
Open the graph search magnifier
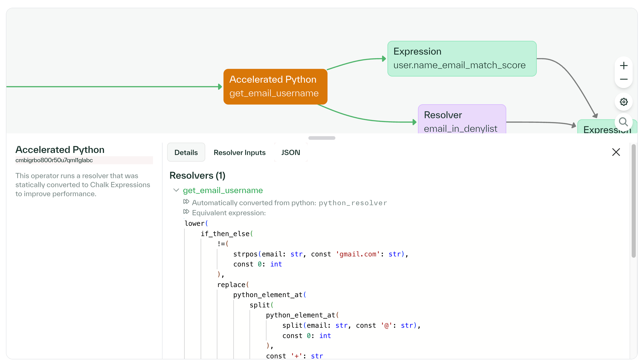pyautogui.click(x=623, y=122)
